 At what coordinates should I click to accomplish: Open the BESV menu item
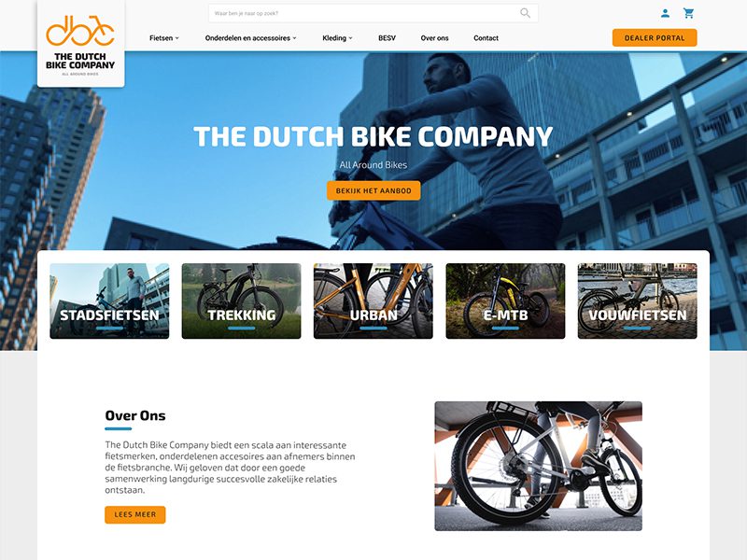point(387,38)
